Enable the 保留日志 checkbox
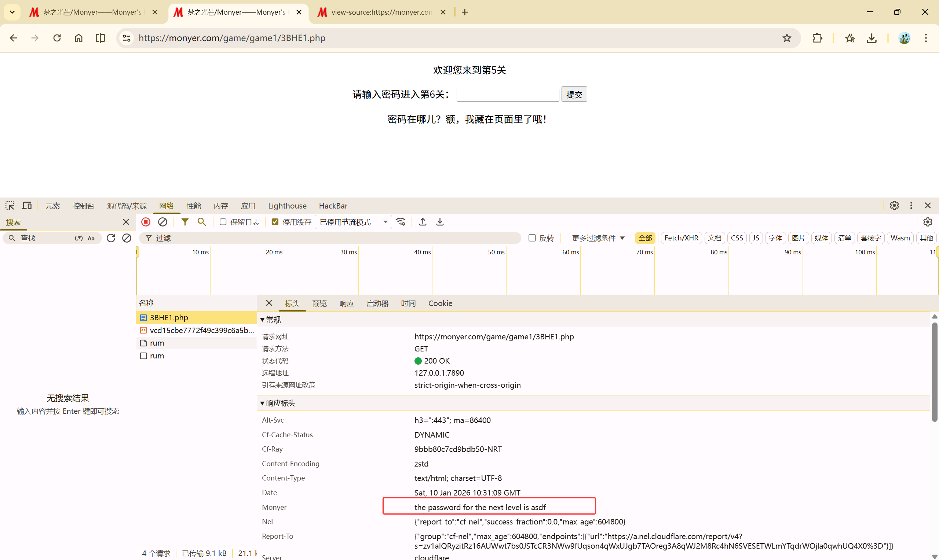Image resolution: width=939 pixels, height=560 pixels. 223,222
